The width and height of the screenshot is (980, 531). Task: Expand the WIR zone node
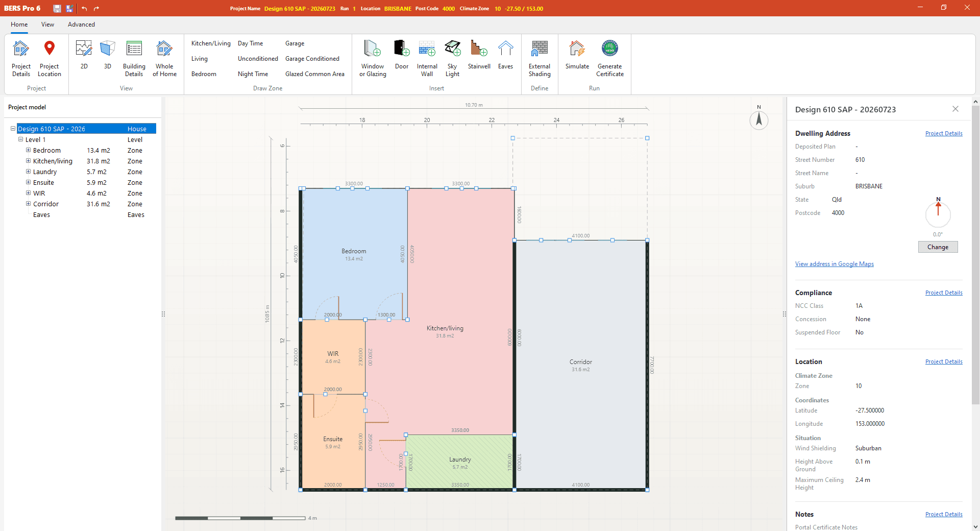(x=29, y=193)
